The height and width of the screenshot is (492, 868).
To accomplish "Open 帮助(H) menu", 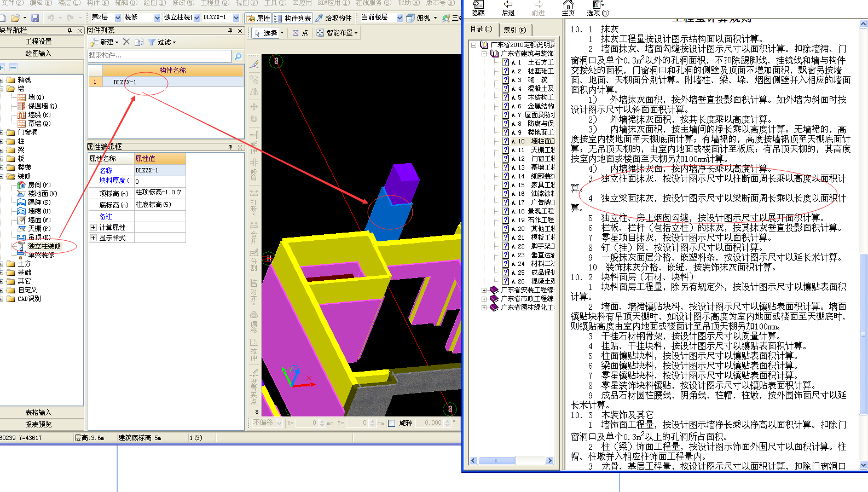I will coord(408,3).
